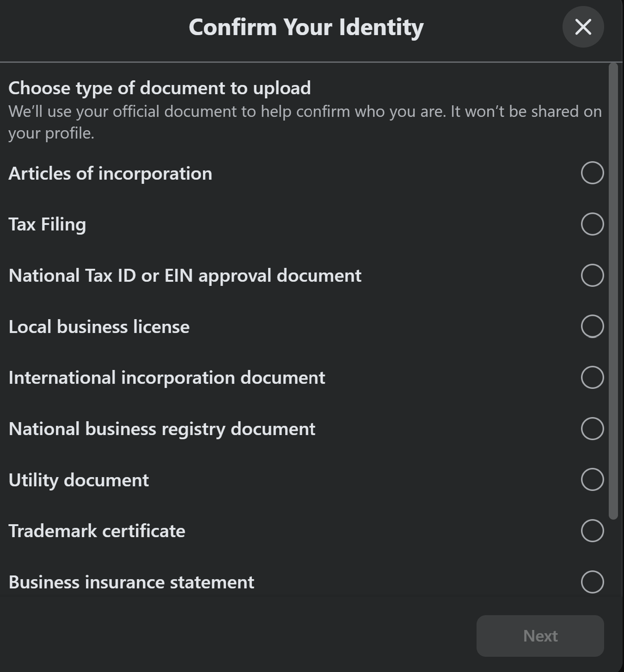This screenshot has width=624, height=672.
Task: Choose the Tax Filing radio button
Action: [592, 224]
